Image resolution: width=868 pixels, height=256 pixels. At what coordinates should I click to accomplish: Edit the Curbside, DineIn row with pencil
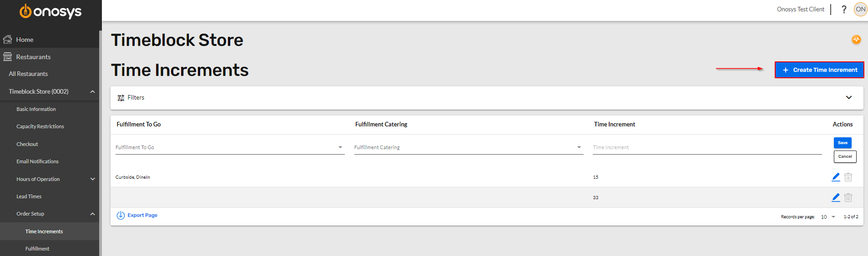tap(836, 177)
